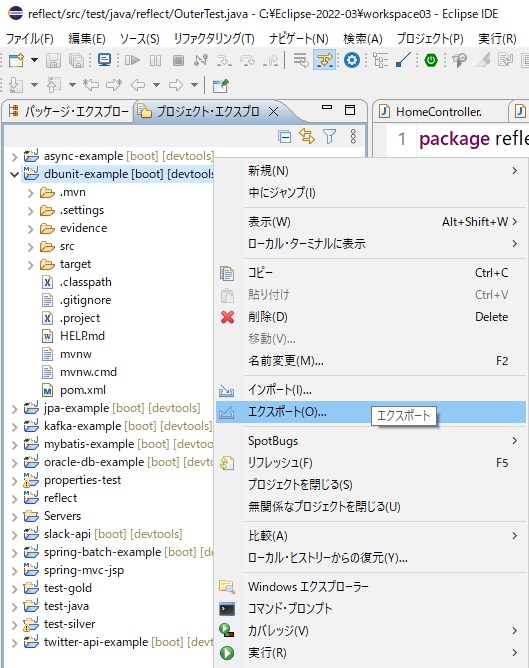Open the Back navigation history dropdown
529x668 pixels.
pos(157,85)
